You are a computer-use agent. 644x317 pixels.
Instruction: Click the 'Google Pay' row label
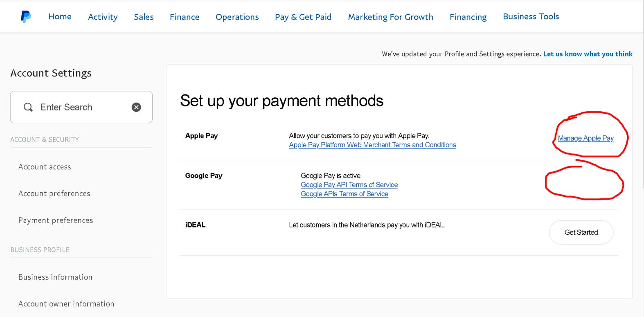(x=204, y=175)
